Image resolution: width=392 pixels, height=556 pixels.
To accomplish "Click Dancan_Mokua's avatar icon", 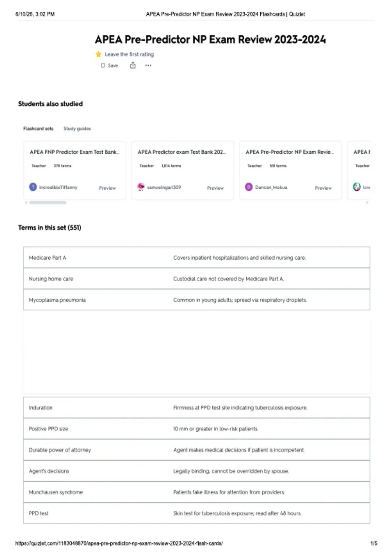I will pyautogui.click(x=249, y=187).
